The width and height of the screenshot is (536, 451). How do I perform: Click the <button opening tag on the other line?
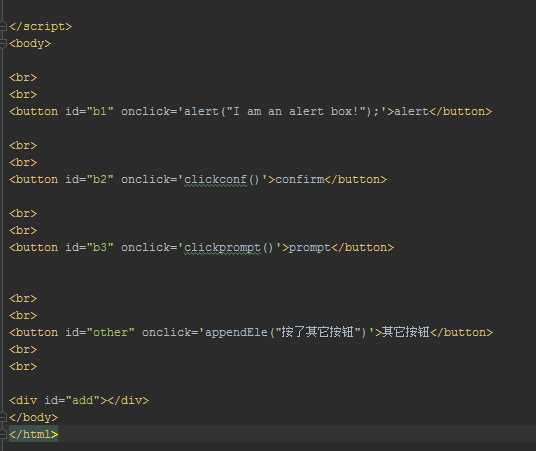point(34,332)
